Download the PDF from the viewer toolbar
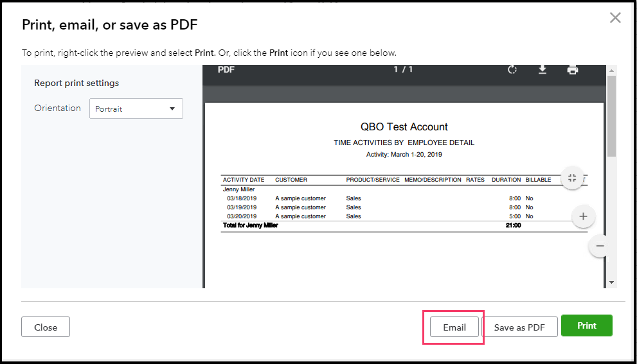637x364 pixels. [x=543, y=70]
